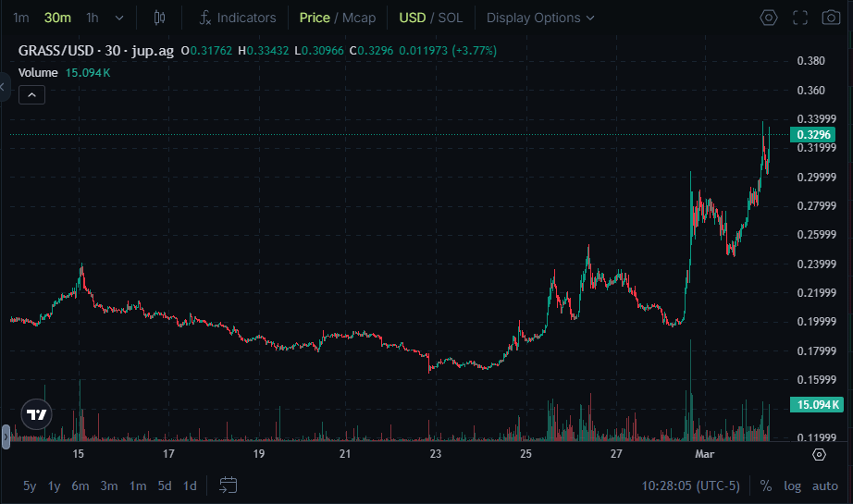853x504 pixels.
Task: Collapse the indicator legend arrow
Action: click(32, 95)
